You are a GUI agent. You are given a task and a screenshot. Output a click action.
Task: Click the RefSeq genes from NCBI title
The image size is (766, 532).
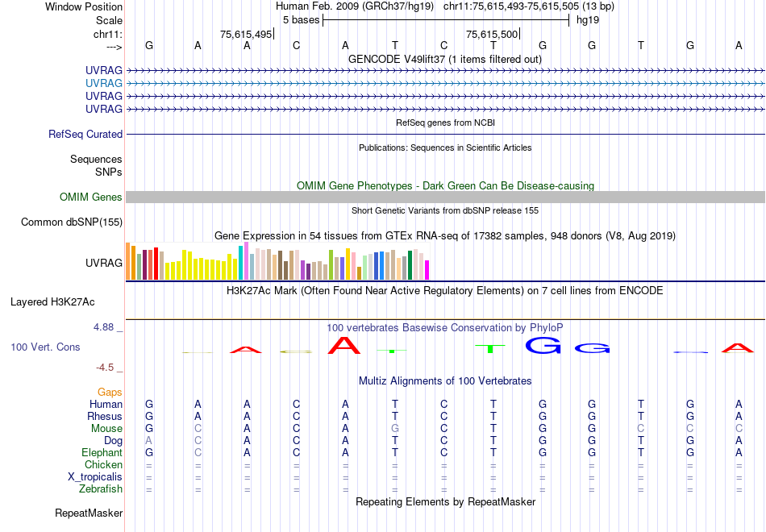445,123
